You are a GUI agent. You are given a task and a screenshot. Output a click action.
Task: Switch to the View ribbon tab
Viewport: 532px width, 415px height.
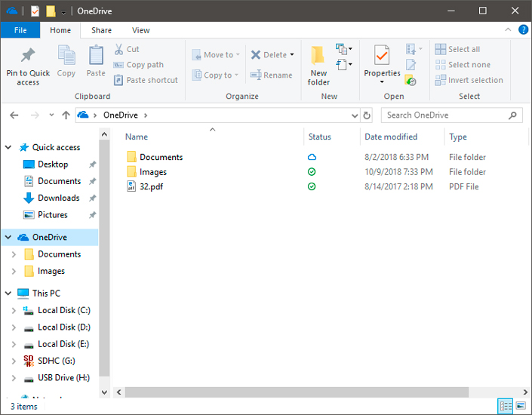point(141,30)
